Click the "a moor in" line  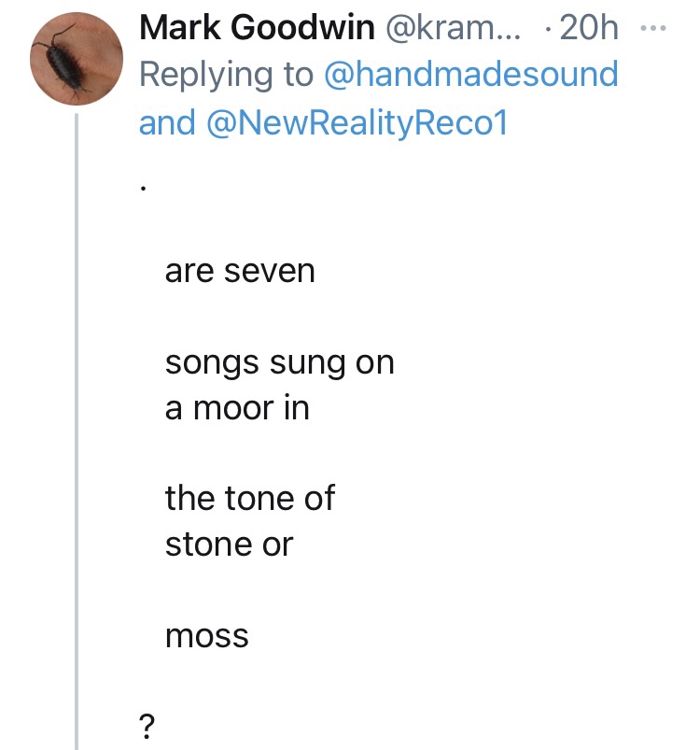click(x=237, y=408)
